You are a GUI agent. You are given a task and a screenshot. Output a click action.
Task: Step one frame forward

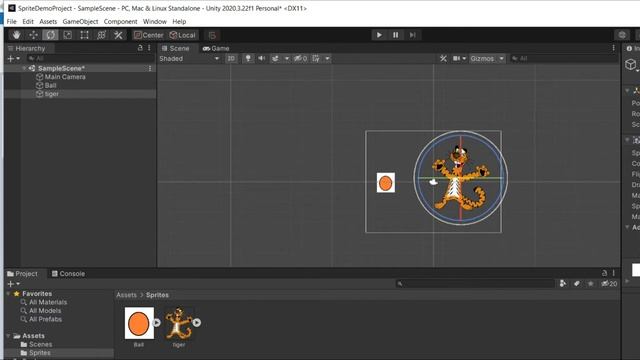point(412,35)
